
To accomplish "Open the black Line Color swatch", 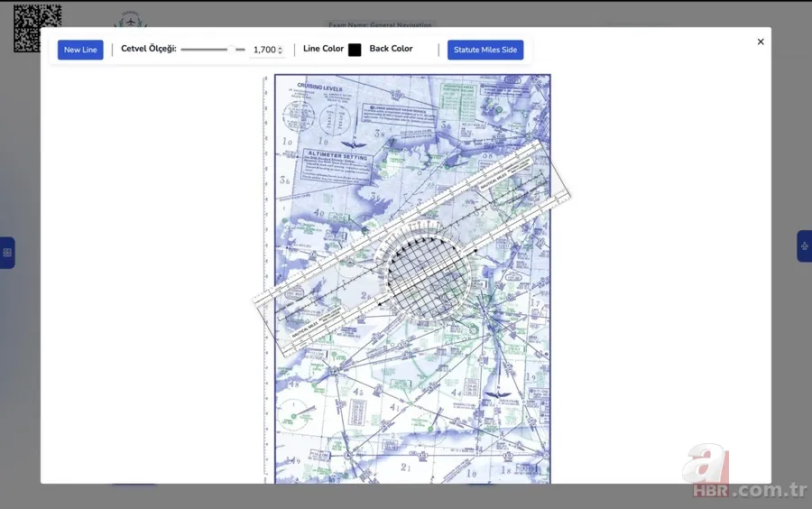I will (355, 50).
